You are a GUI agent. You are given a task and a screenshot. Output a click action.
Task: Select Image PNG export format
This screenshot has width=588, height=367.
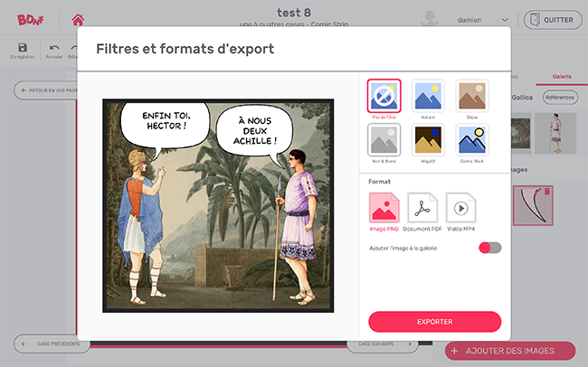(x=384, y=208)
